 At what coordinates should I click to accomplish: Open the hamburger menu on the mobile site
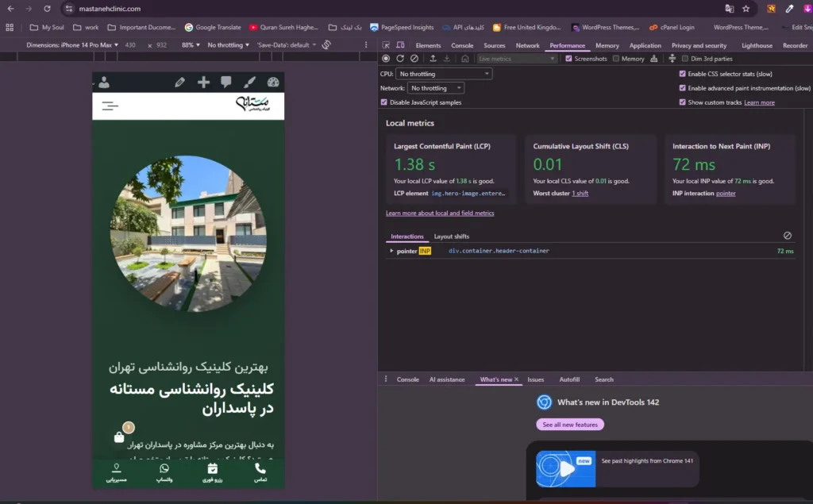[110, 105]
